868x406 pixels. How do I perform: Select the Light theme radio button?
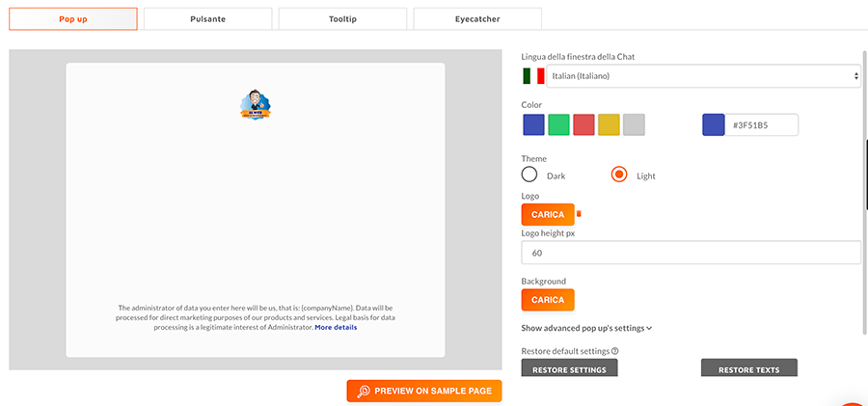click(x=619, y=175)
